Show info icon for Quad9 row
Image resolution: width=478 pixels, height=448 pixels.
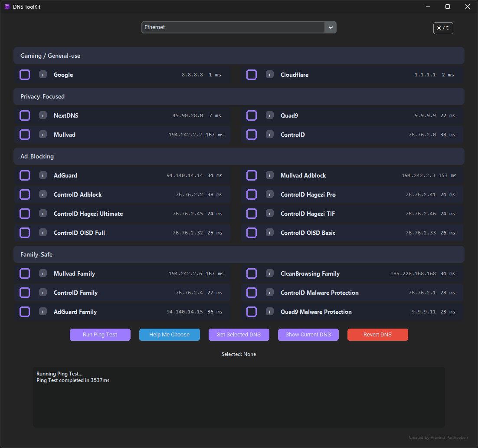tap(269, 115)
